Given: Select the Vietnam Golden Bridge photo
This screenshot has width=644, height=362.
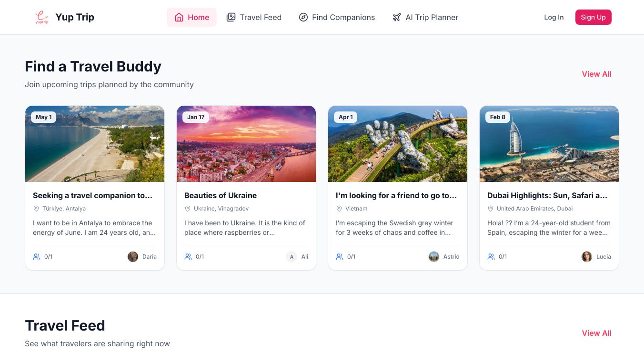Looking at the screenshot, I should (x=397, y=144).
